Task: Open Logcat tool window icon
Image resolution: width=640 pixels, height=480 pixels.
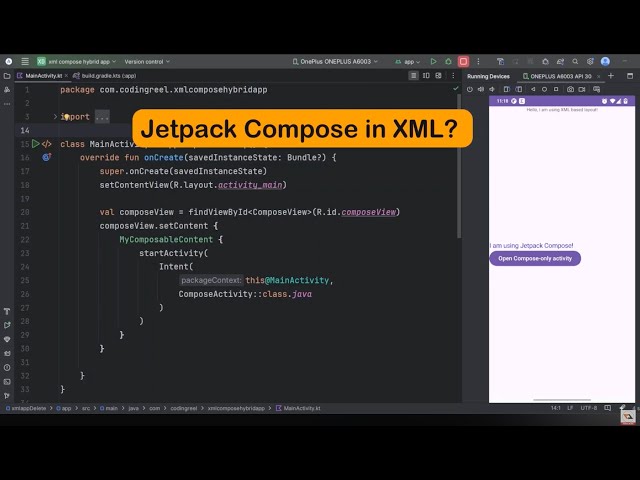Action: click(x=7, y=353)
